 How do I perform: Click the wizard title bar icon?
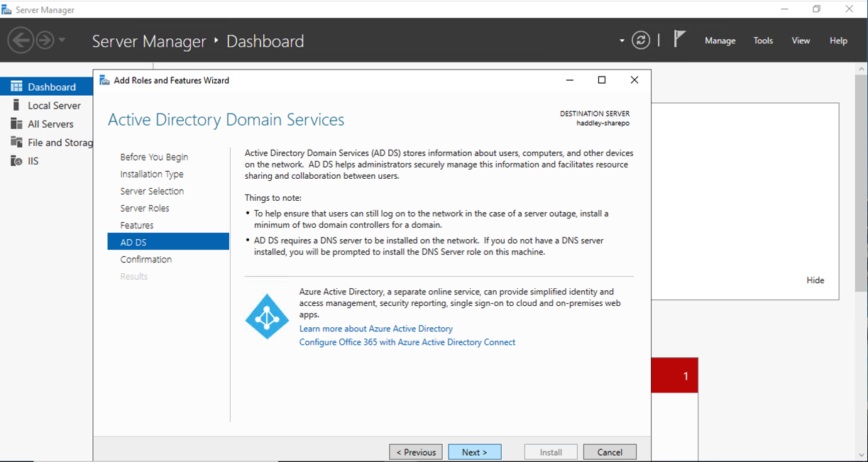[x=104, y=80]
